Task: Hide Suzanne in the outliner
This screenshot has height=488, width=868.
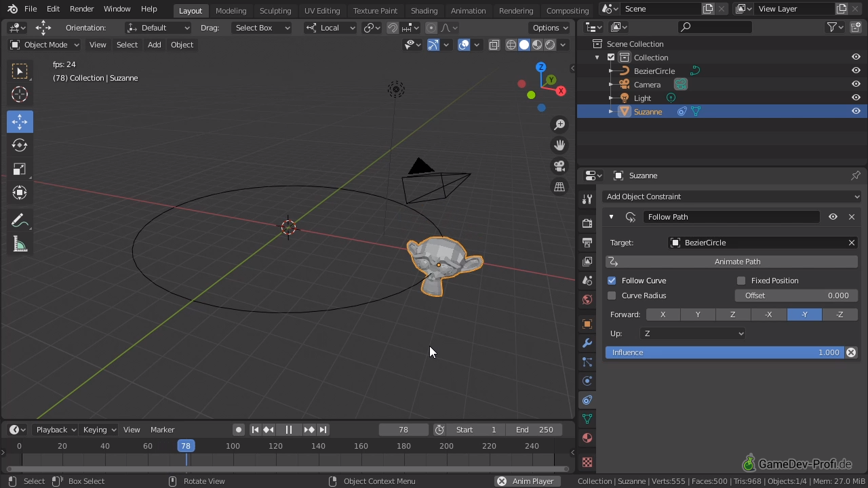Action: [x=856, y=111]
